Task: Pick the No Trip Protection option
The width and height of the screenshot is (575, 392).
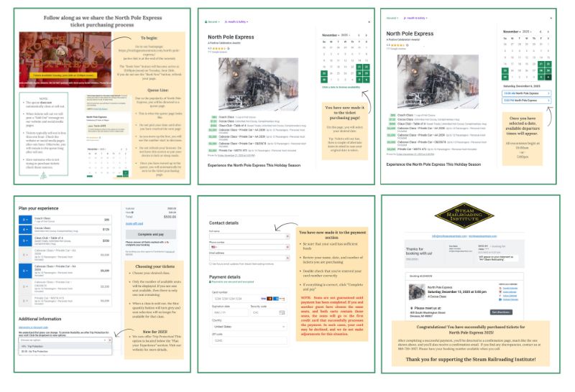Action: tap(65, 351)
